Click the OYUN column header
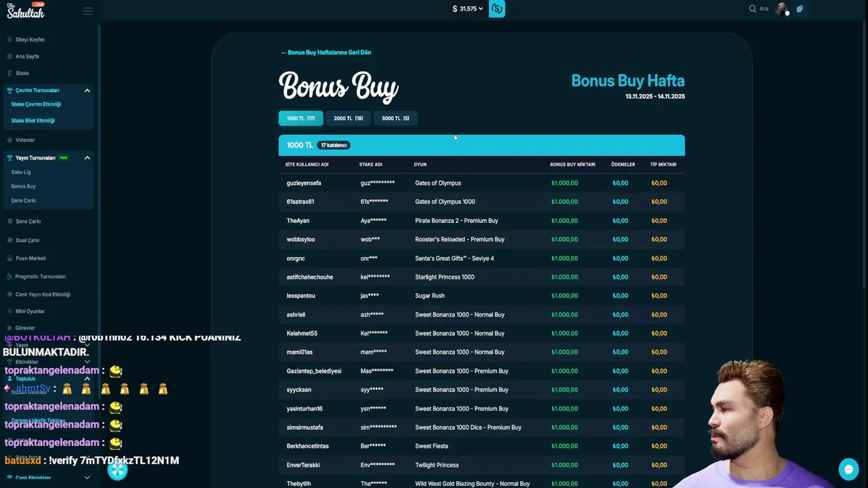The width and height of the screenshot is (868, 488). click(420, 165)
